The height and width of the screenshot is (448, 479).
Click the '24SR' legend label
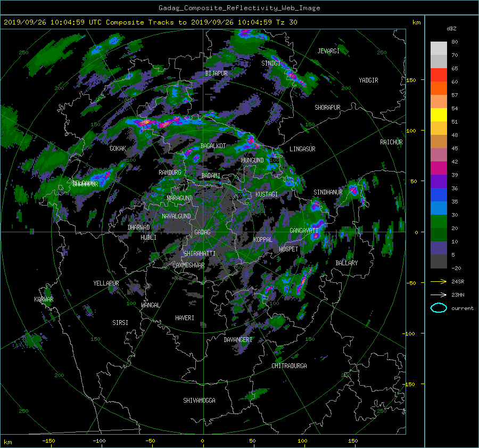click(458, 282)
